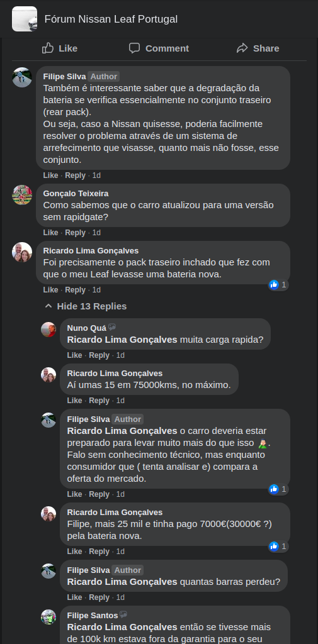This screenshot has height=644, width=318.
Task: Click the like reaction badge on the 7000€ reply
Action: [278, 547]
